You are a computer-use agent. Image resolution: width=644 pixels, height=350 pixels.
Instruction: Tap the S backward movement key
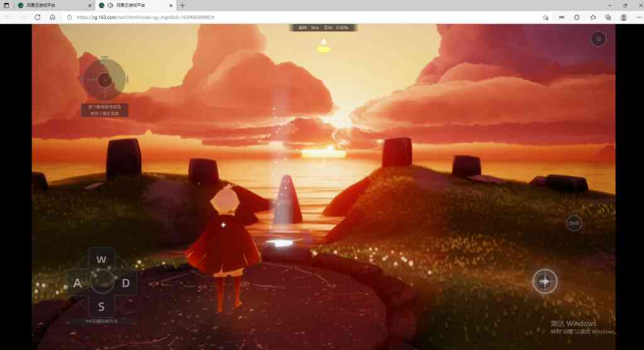coord(101,307)
